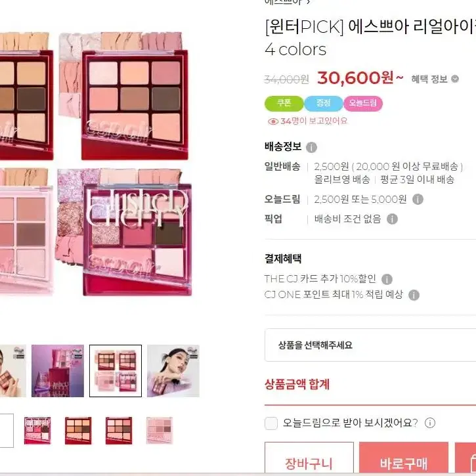This screenshot has height=476, width=476.
Task: Click the pink 오늘드림 badge
Action: [363, 104]
